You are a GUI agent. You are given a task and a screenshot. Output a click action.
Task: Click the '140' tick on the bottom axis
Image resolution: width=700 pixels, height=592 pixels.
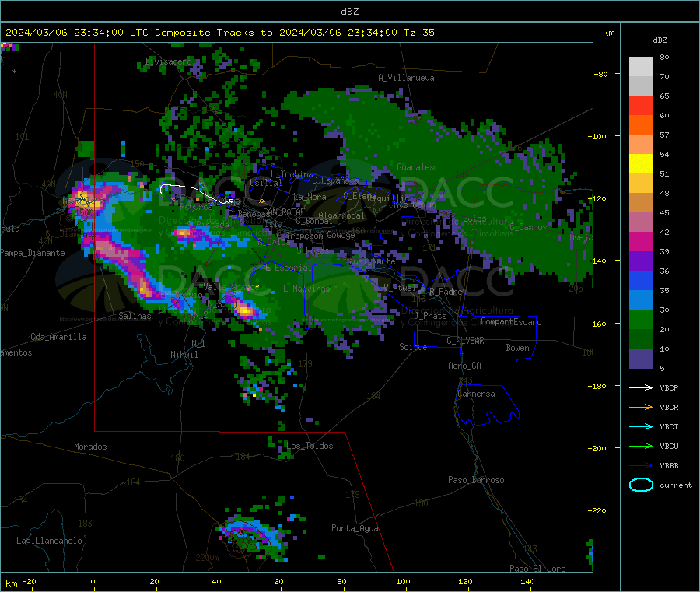point(527,582)
